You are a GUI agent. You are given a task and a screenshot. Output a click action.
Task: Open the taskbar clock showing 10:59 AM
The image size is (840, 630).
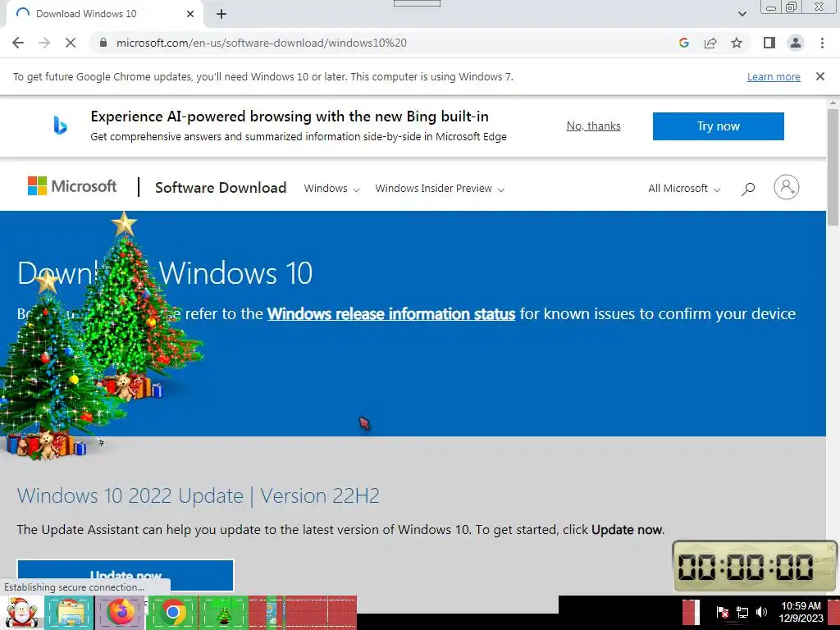pos(801,612)
